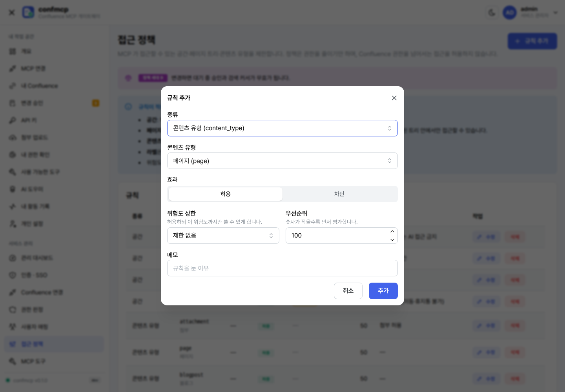Click the 효과 label text

(172, 180)
